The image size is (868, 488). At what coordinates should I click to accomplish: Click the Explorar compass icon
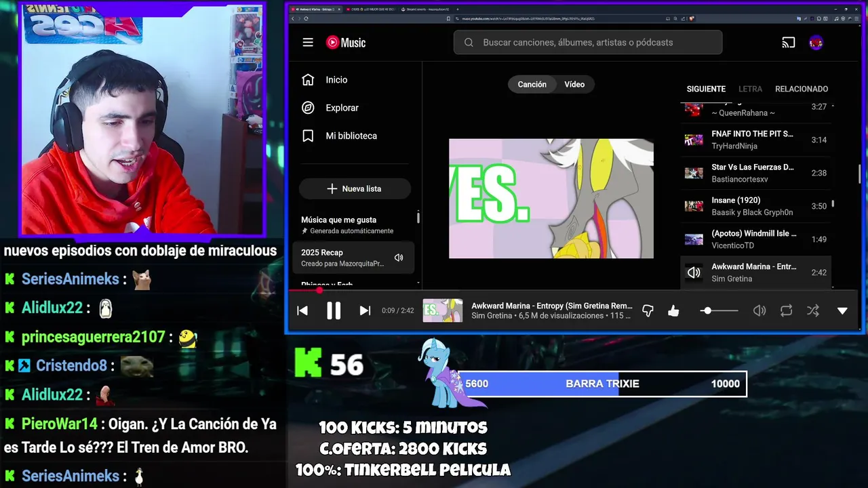click(308, 108)
